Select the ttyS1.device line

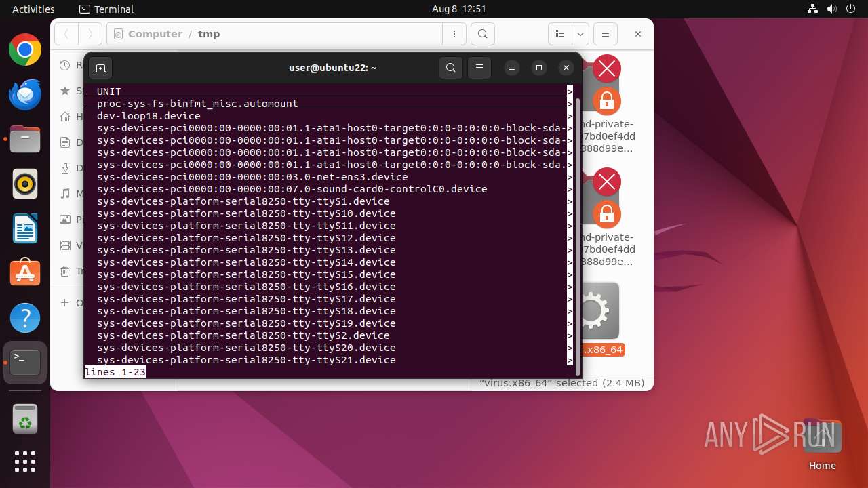[x=243, y=201]
